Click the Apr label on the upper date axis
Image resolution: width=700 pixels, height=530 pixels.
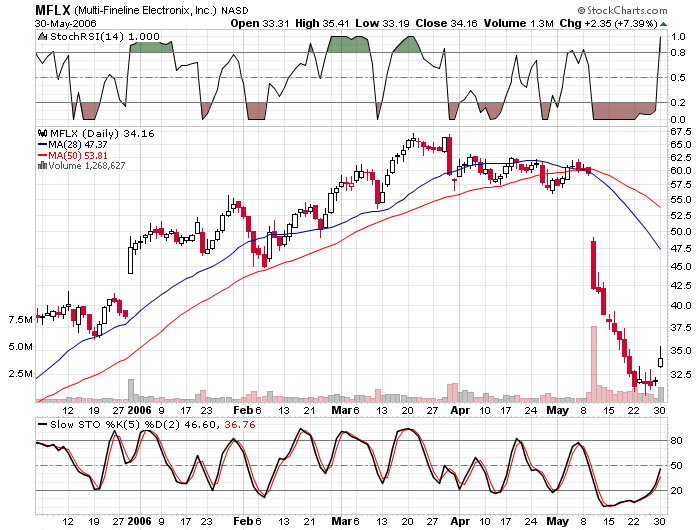(x=460, y=410)
